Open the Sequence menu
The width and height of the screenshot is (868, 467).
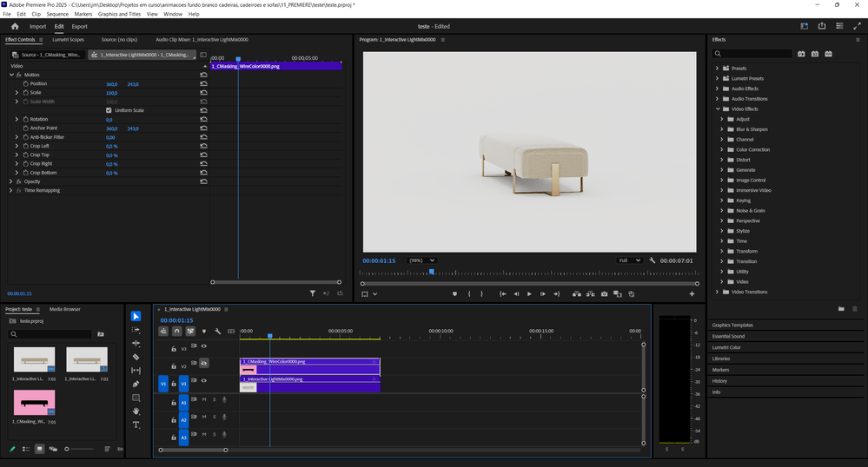(57, 14)
